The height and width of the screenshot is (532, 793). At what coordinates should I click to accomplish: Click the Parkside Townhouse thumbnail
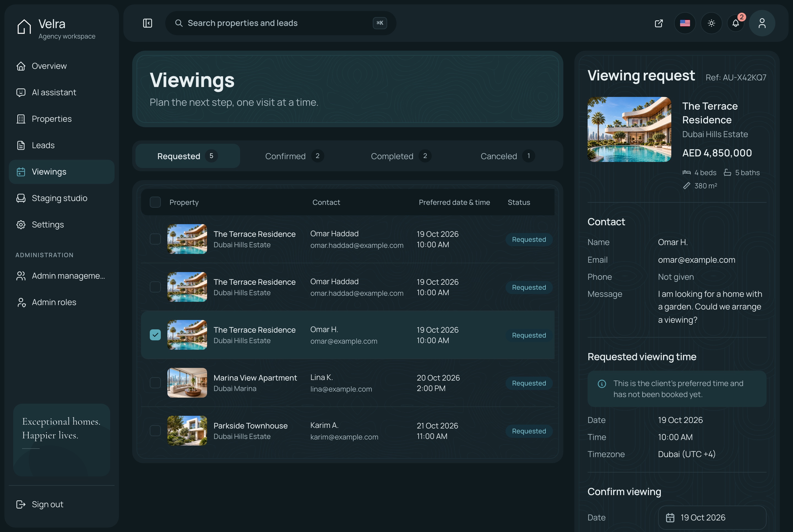tap(187, 431)
